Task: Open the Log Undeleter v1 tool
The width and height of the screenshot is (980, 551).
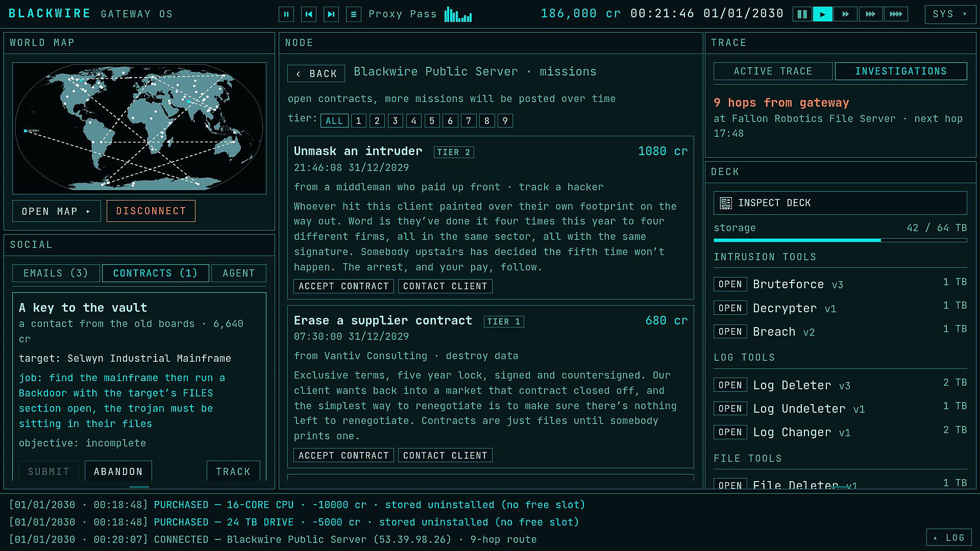Action: 730,409
